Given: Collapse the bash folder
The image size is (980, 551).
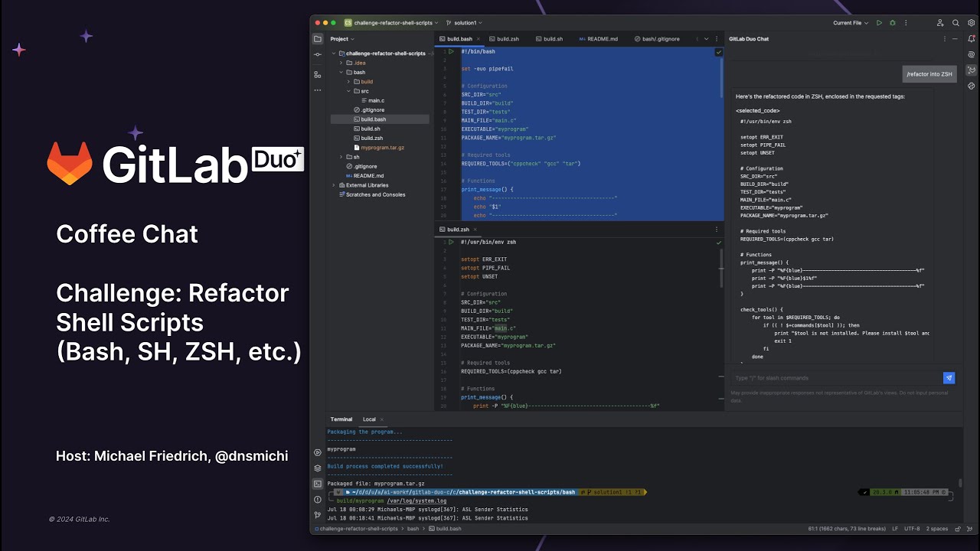Looking at the screenshot, I should 341,72.
